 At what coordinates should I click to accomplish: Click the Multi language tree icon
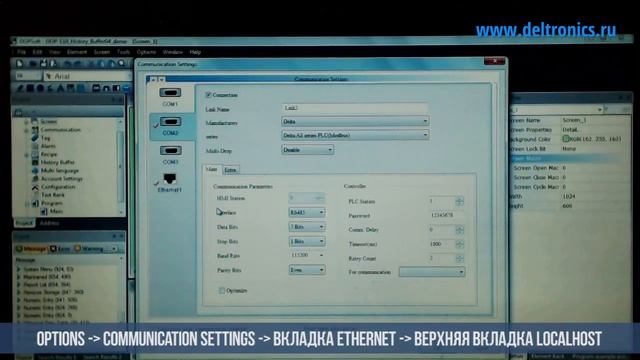35,171
